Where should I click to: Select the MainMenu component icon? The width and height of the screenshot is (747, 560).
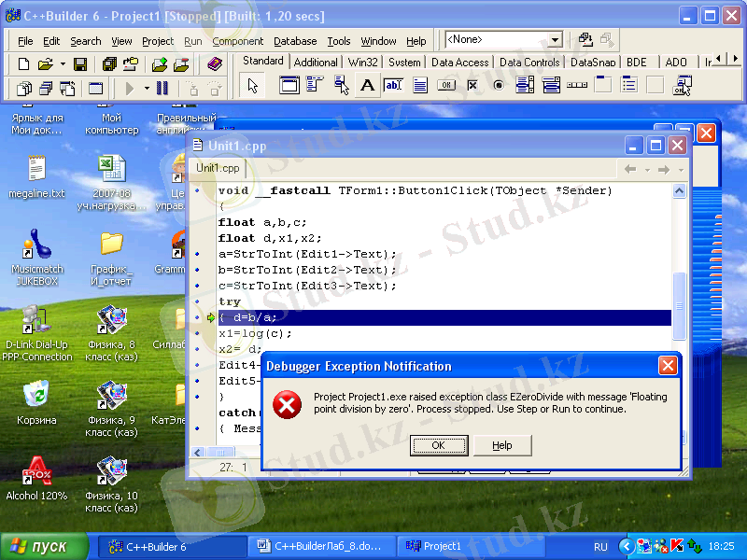tap(315, 86)
